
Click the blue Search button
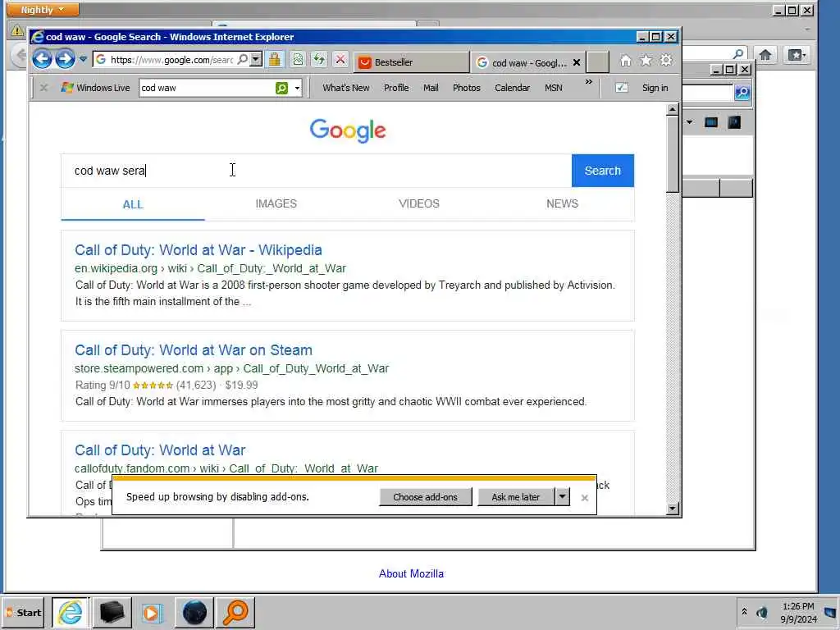[x=603, y=171]
